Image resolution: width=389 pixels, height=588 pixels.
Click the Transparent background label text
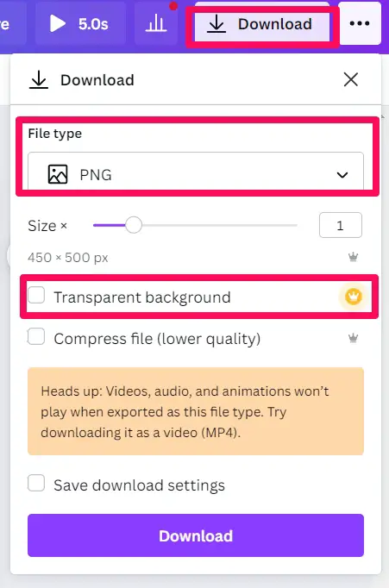pos(142,297)
